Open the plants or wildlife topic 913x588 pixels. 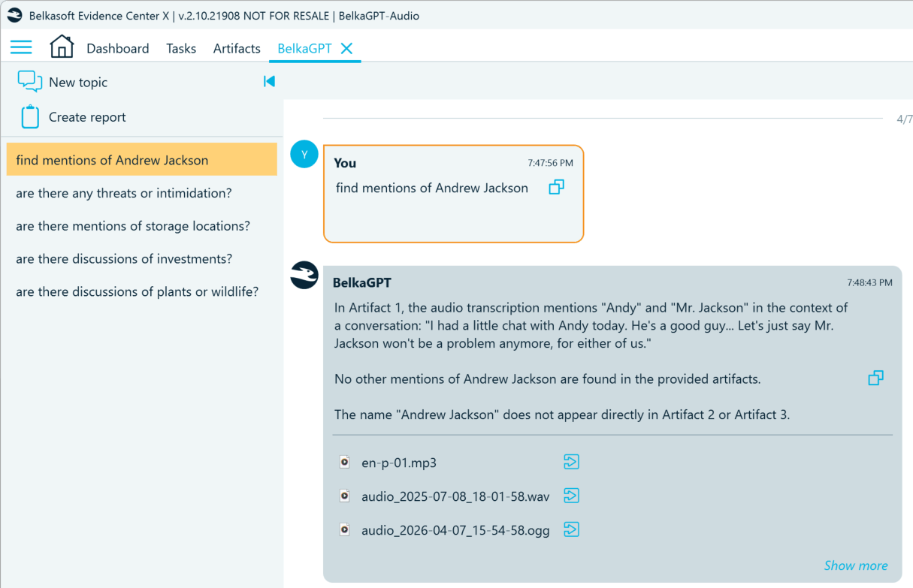pos(137,291)
